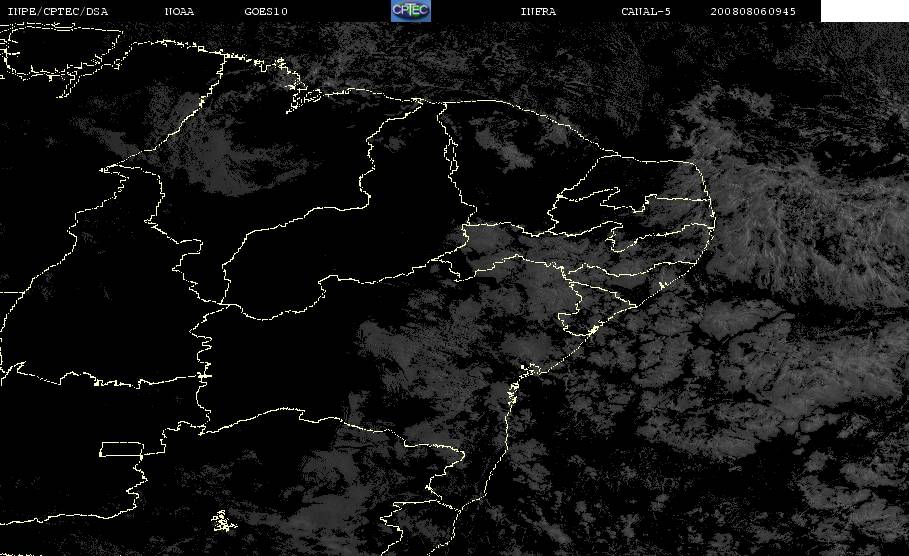The height and width of the screenshot is (556, 909).
Task: Select the INFRA header label
Action: click(538, 12)
